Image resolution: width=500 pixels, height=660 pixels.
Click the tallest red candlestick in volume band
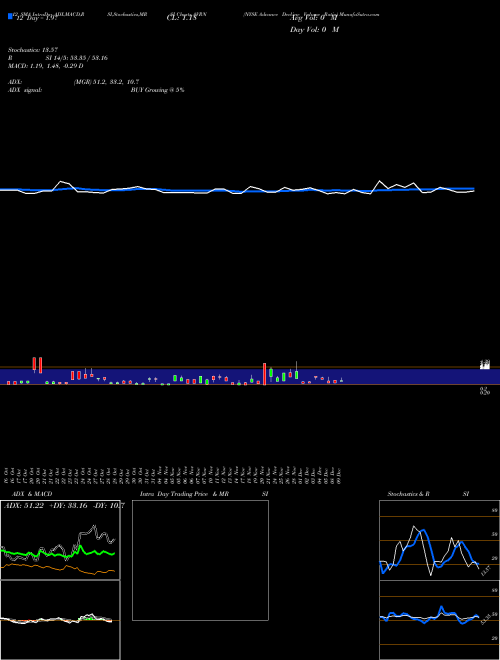[x=265, y=374]
